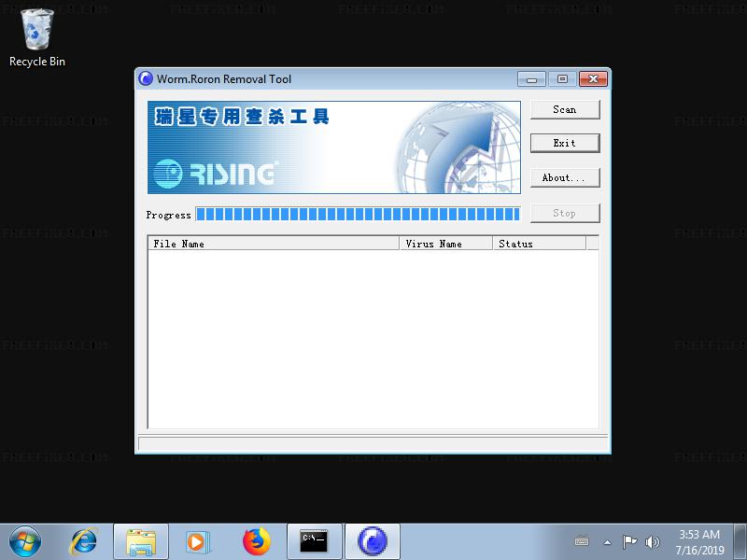The width and height of the screenshot is (747, 560).
Task: Sort by Virus Name column header
Action: point(446,244)
